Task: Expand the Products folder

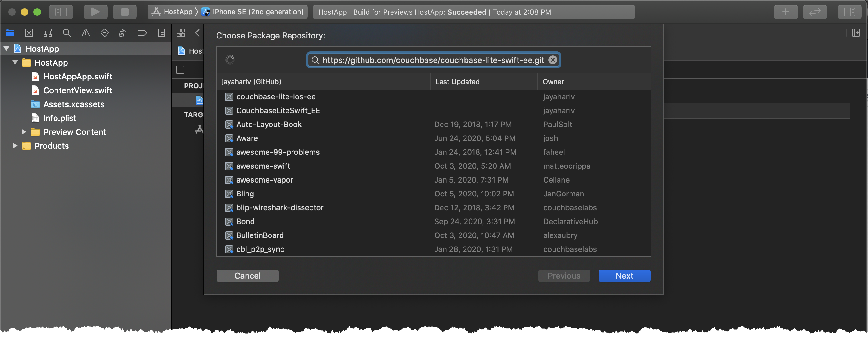Action: point(15,146)
